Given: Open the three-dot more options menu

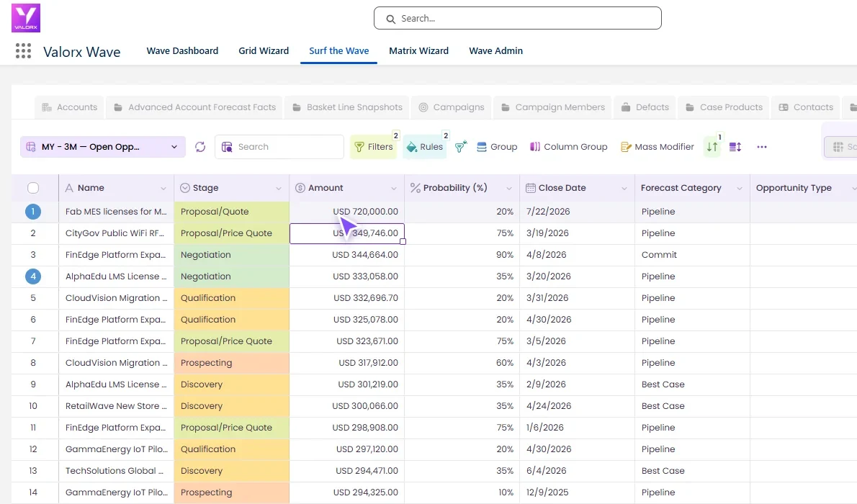Looking at the screenshot, I should coord(762,146).
